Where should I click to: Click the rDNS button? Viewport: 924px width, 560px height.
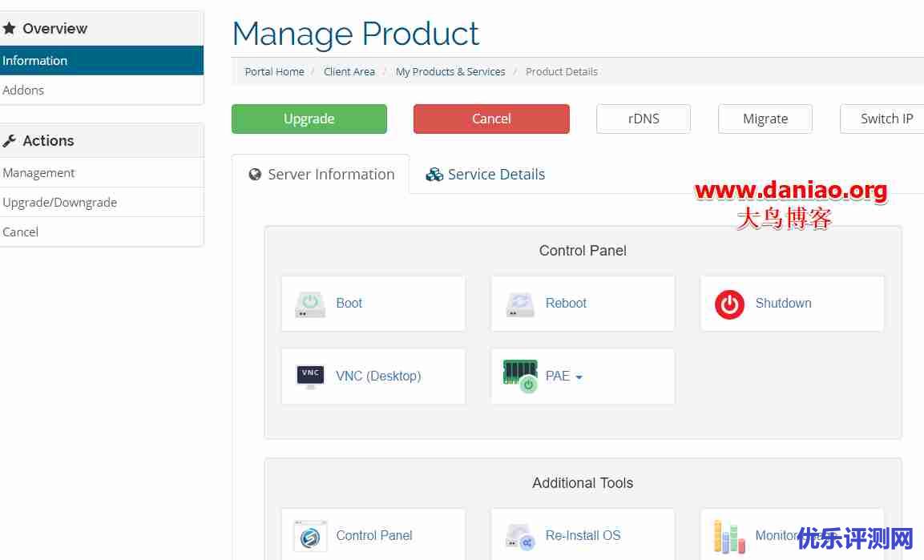click(644, 119)
